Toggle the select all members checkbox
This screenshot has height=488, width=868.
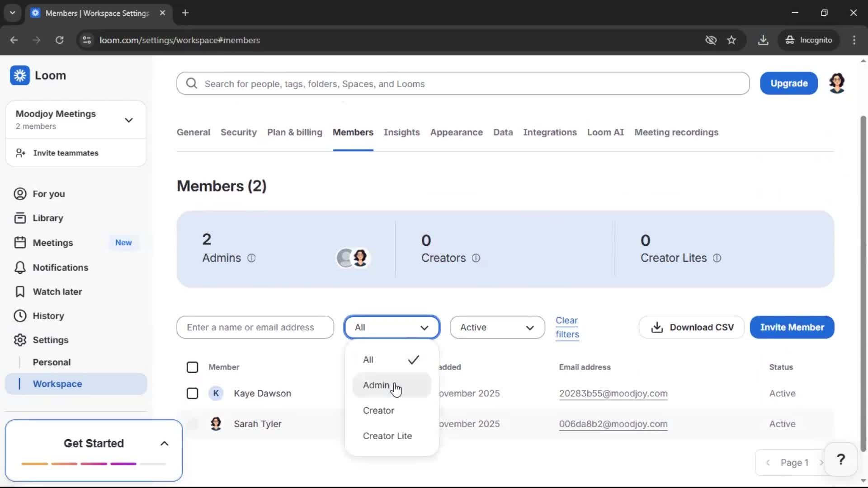192,367
